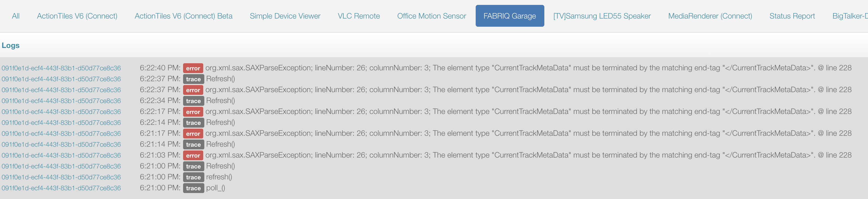Open device ID link for poll_() entry
Image resolution: width=868 pixels, height=199 pixels.
click(x=61, y=188)
